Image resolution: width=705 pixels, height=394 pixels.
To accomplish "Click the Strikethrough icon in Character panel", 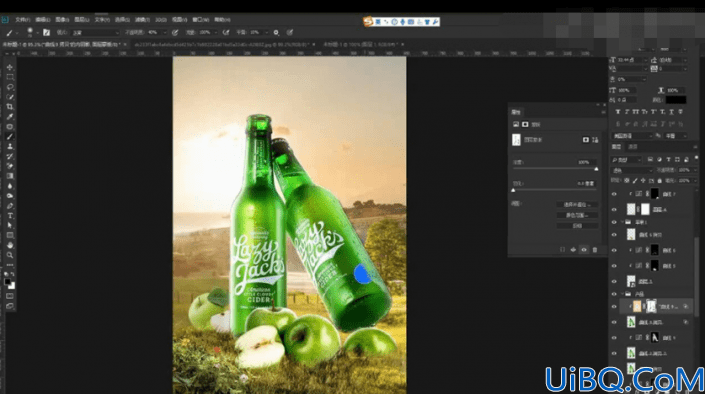I will (681, 112).
